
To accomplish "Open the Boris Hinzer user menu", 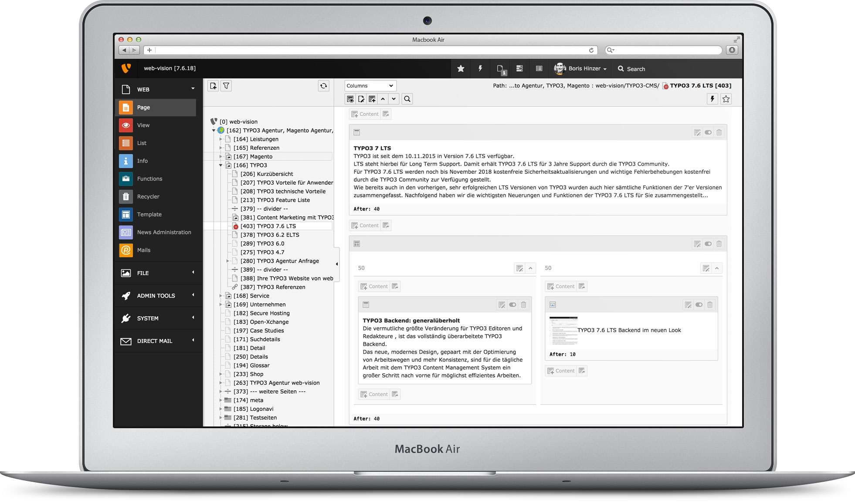I will coord(581,68).
